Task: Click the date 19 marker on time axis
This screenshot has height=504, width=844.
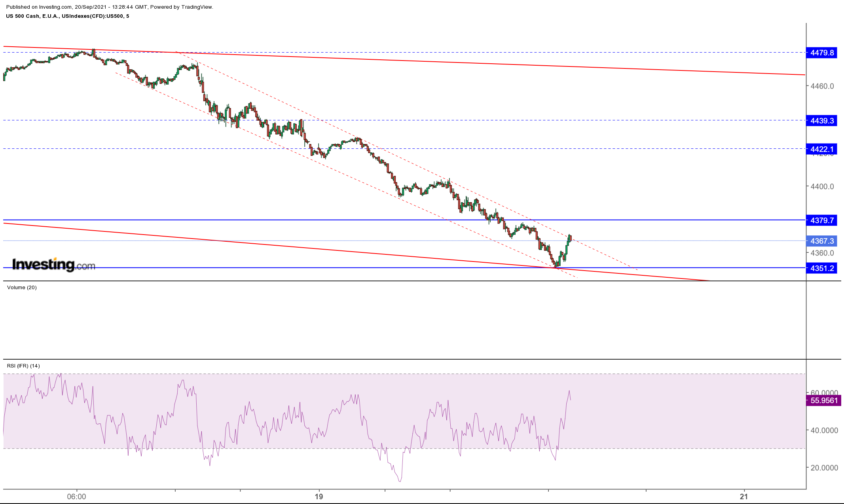Action: coord(319,496)
